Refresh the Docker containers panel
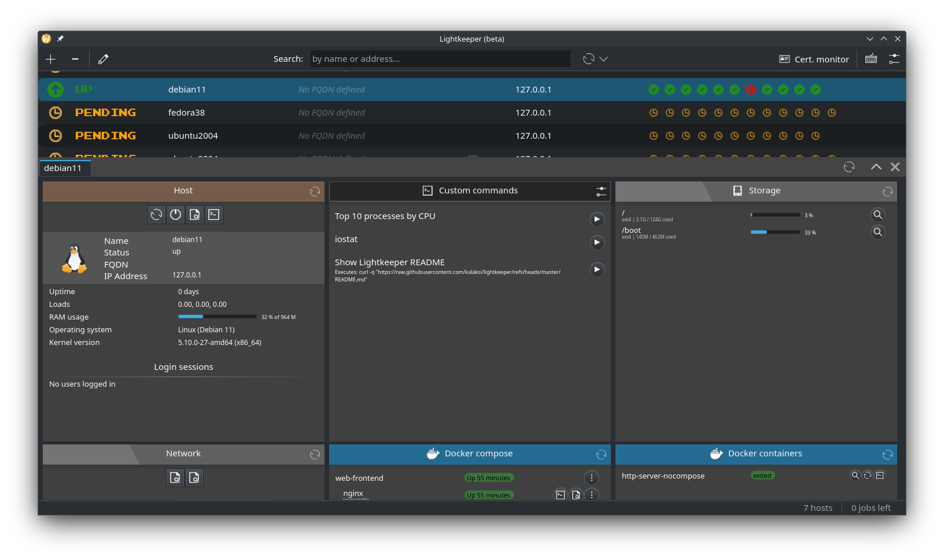944x560 pixels. tap(887, 455)
